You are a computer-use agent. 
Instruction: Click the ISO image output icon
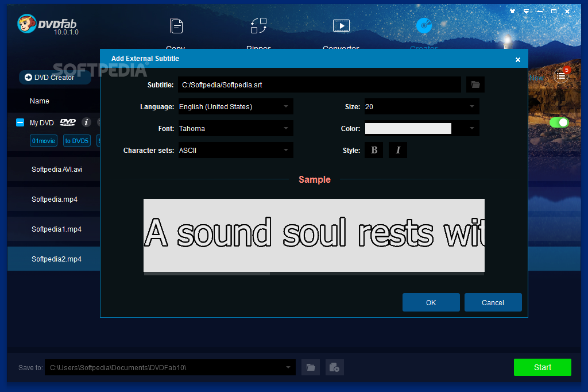(x=335, y=367)
